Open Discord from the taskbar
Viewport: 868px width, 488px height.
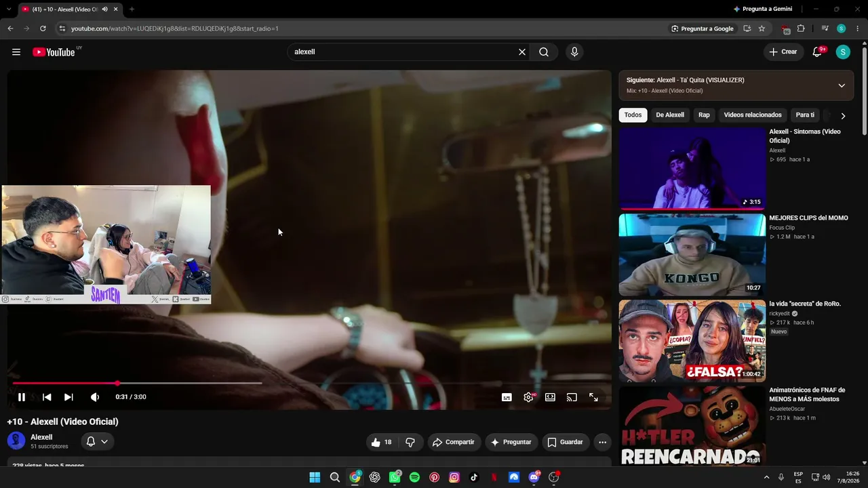[534, 477]
